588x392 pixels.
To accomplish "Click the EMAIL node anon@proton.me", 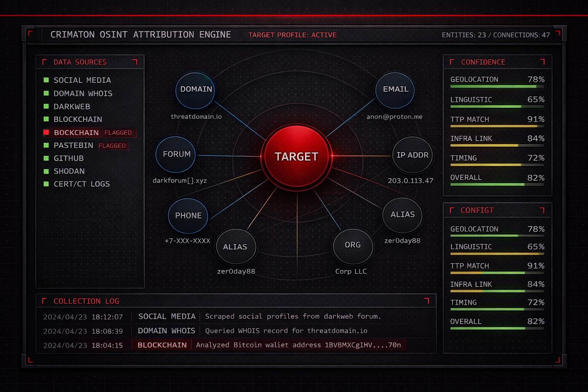I will pyautogui.click(x=394, y=90).
